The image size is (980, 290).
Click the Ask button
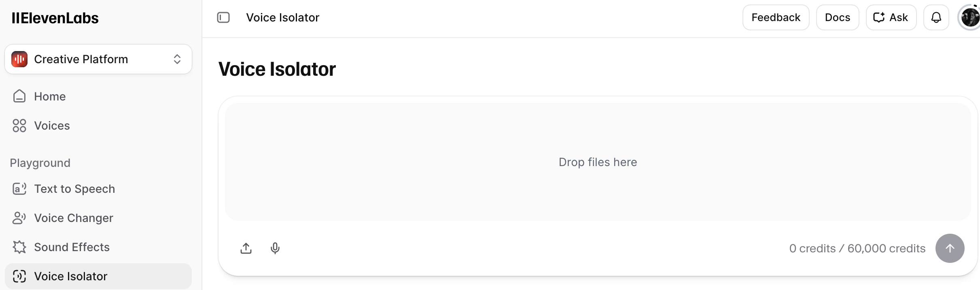click(891, 17)
